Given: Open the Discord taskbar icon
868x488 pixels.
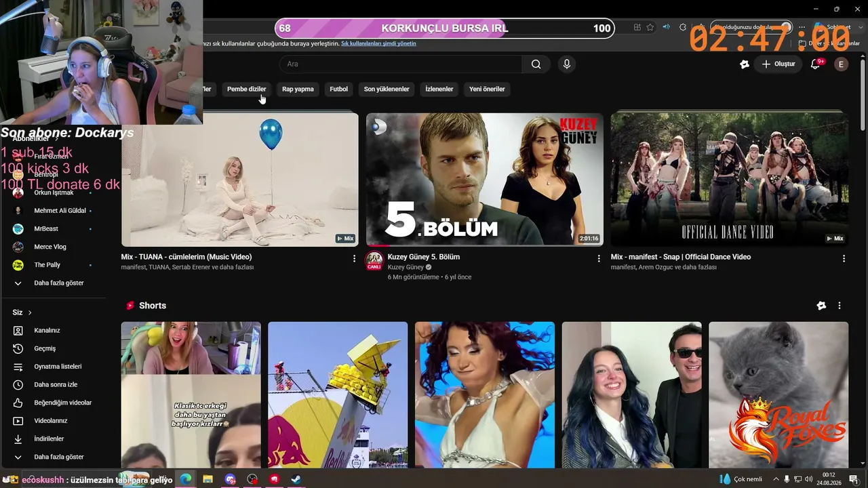Looking at the screenshot, I should [x=231, y=479].
